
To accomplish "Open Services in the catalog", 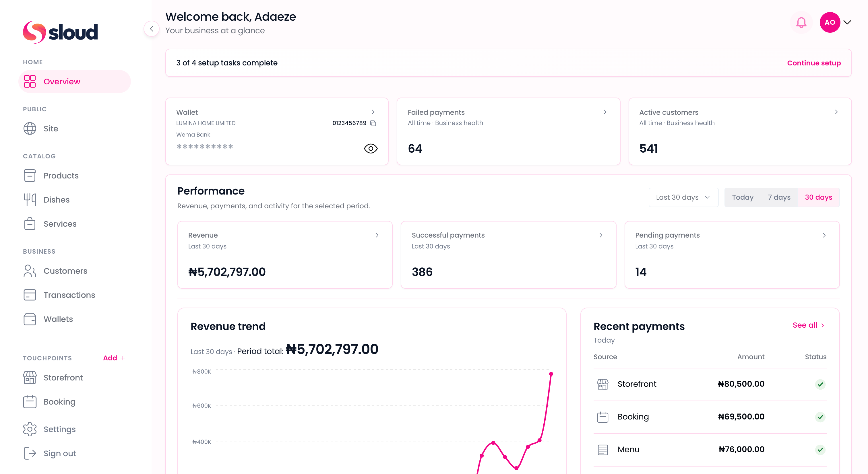I will tap(60, 224).
